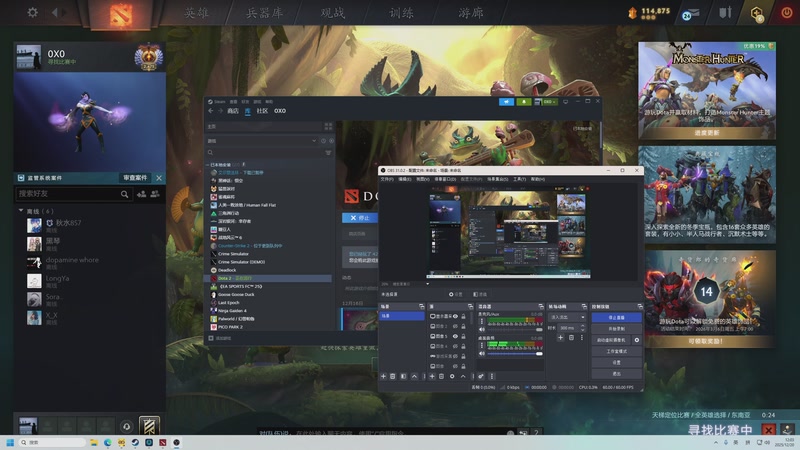
Task: Open the 英雄 tab in Dota 2
Action: 196,13
